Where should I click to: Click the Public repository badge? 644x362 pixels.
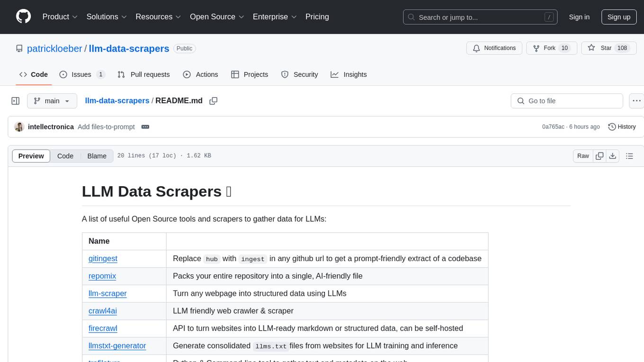pyautogui.click(x=184, y=48)
